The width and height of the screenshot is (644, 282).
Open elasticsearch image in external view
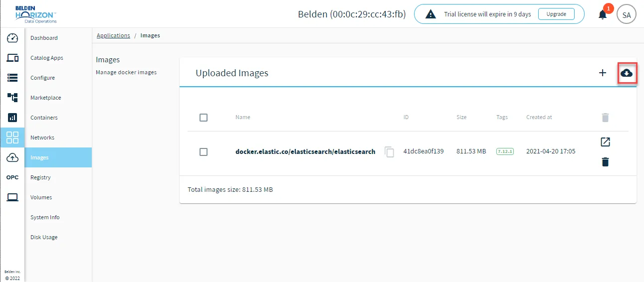[605, 142]
